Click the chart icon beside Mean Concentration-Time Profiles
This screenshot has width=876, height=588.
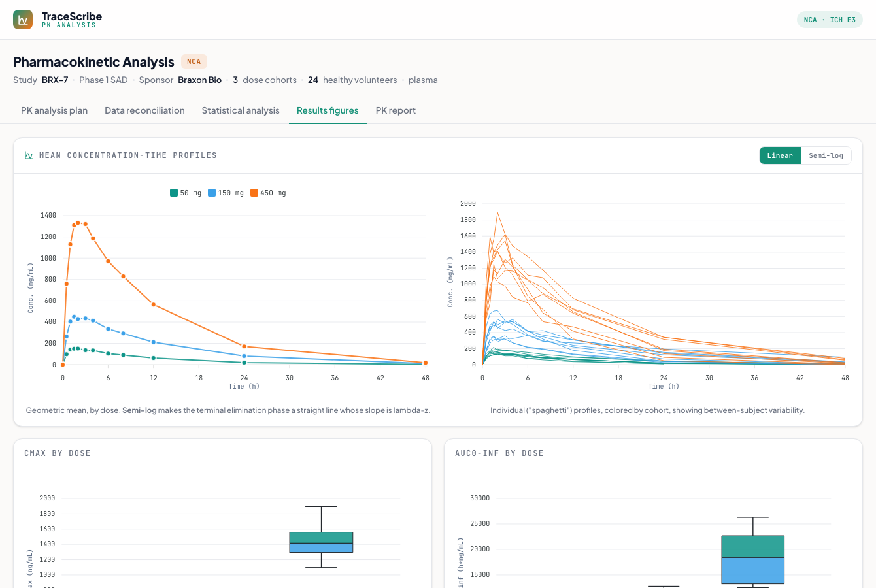(x=29, y=155)
